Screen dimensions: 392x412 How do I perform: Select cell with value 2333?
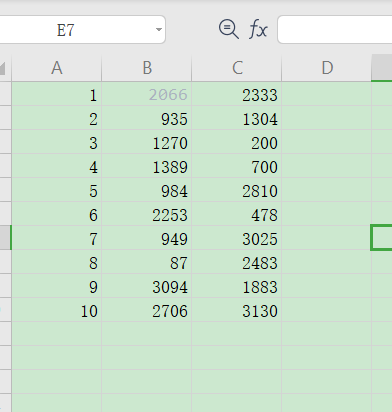pyautogui.click(x=237, y=94)
